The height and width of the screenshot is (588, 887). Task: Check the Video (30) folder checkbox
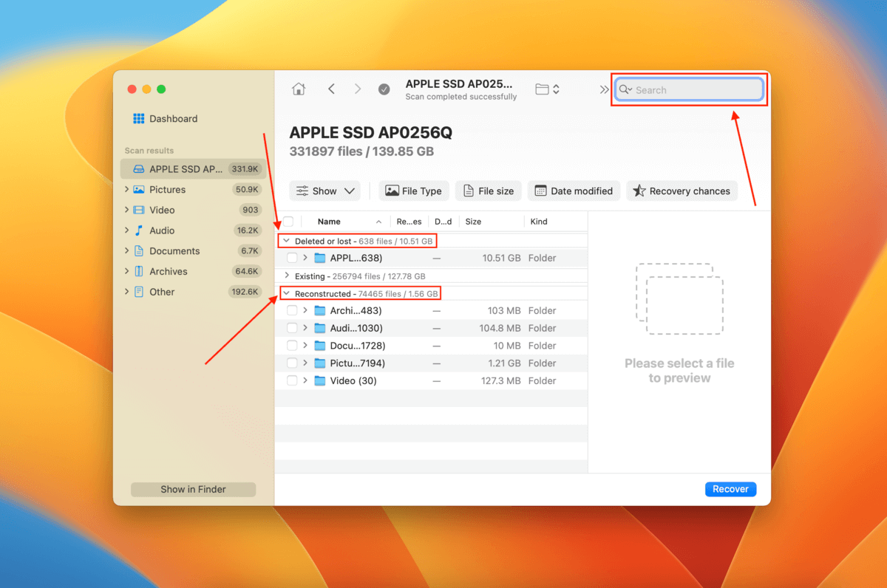pyautogui.click(x=292, y=381)
